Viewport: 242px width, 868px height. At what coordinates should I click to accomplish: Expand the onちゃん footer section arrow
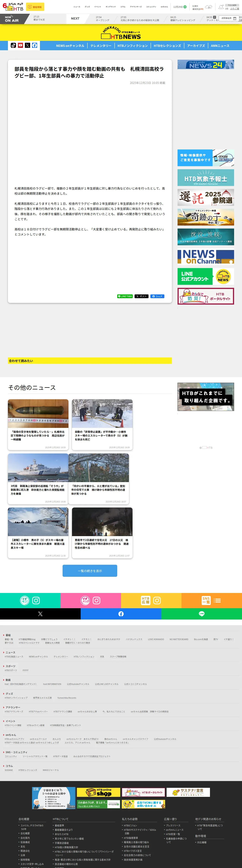[4, 735]
